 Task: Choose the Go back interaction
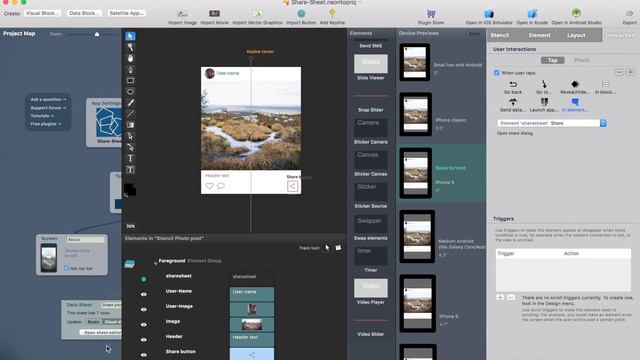[x=513, y=87]
